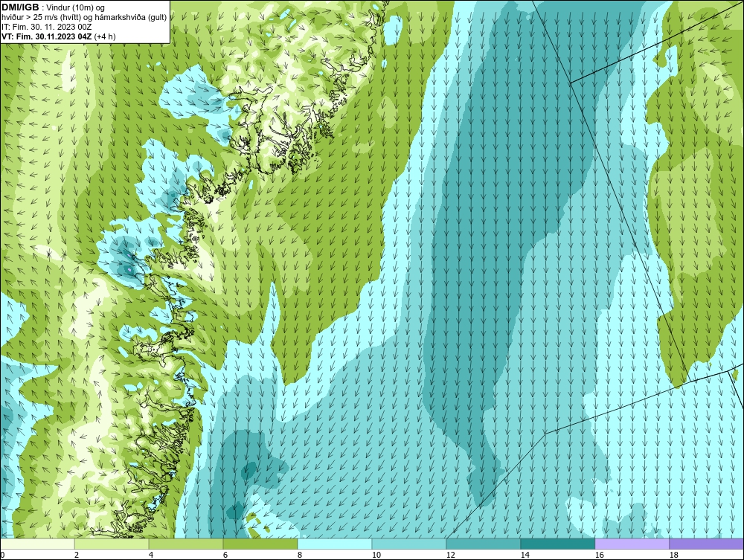Click the 6–8 m/s olive green swatch
Screen dimensions: 744x560
pos(260,544)
